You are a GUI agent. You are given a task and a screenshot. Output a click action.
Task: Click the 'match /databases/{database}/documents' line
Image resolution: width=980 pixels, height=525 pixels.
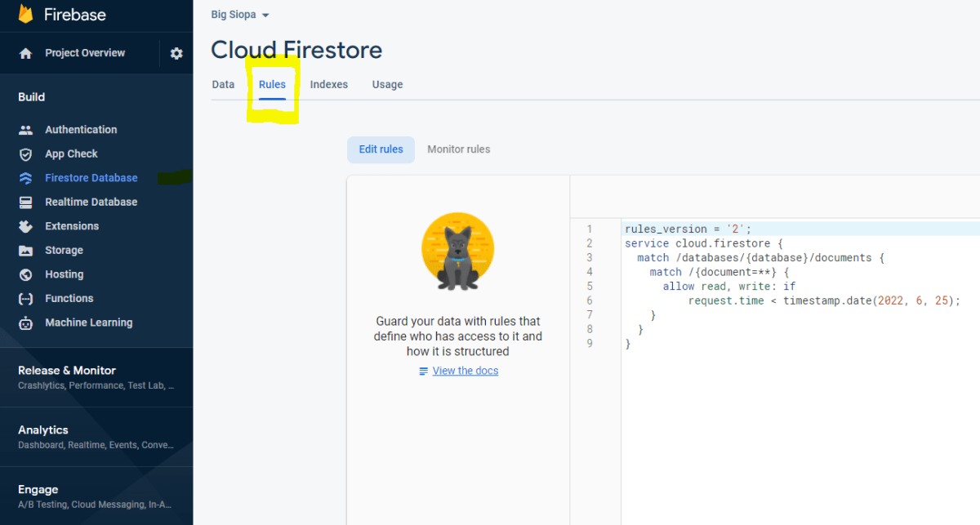click(x=760, y=258)
